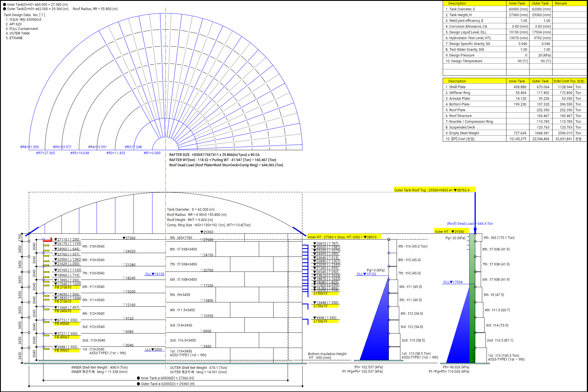
Task: Select radius label '#R7=27.365'
Action: [x=46, y=153]
